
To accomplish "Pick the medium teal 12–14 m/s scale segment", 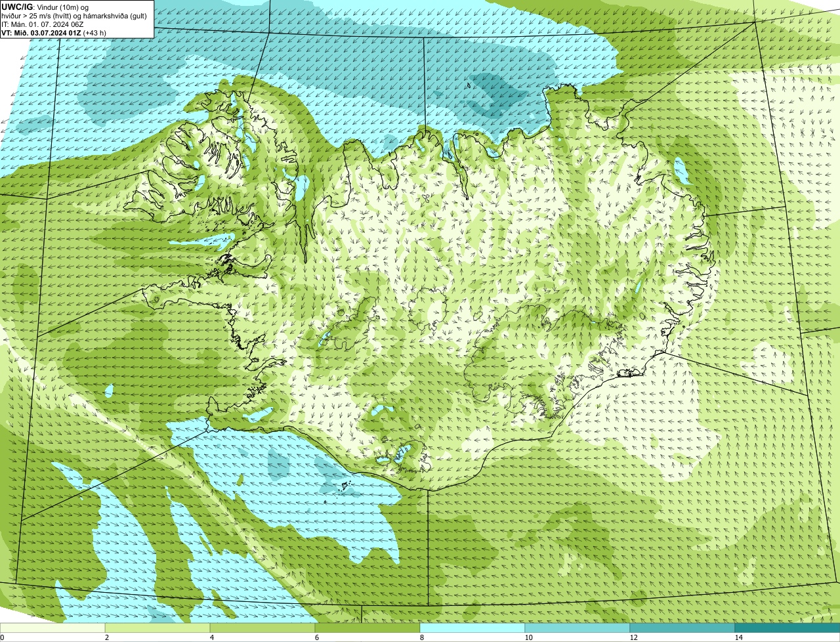I will tap(682, 628).
